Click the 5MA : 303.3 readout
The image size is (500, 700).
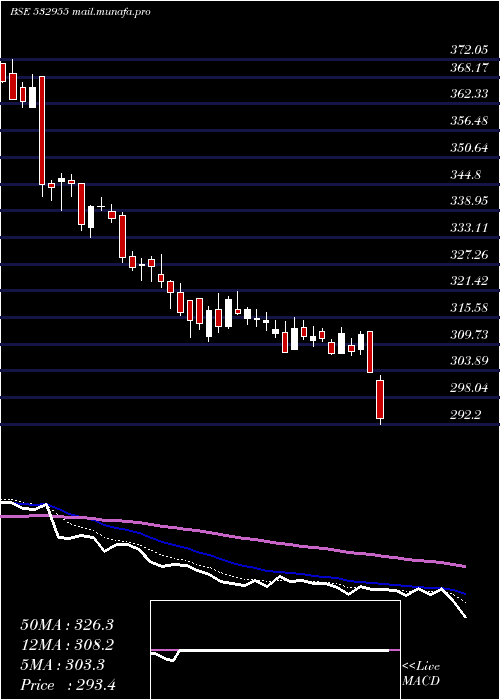[62, 665]
